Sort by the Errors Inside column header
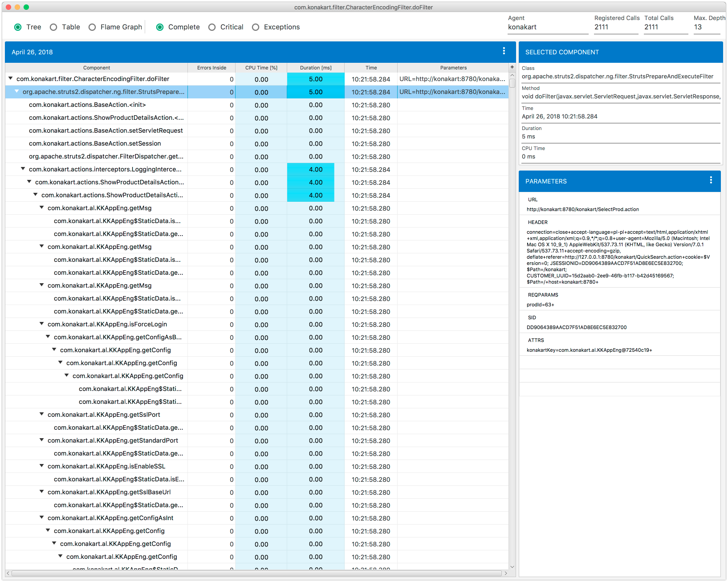The height and width of the screenshot is (582, 728). tap(211, 68)
